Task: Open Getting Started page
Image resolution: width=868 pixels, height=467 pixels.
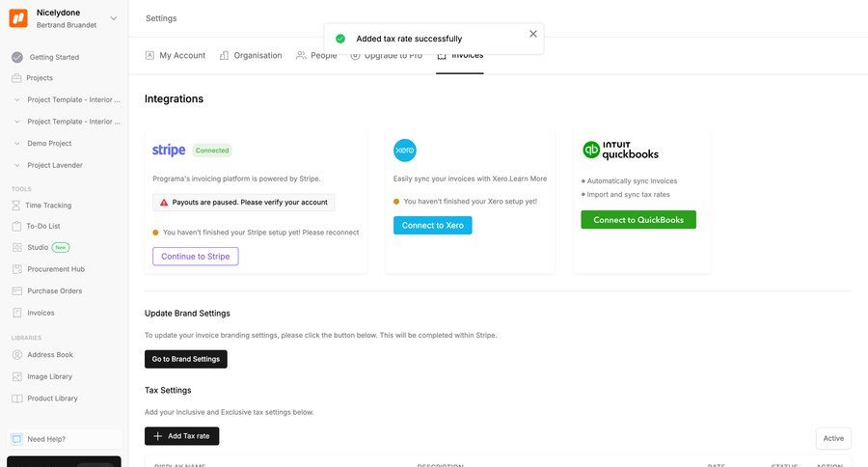Action: (54, 57)
